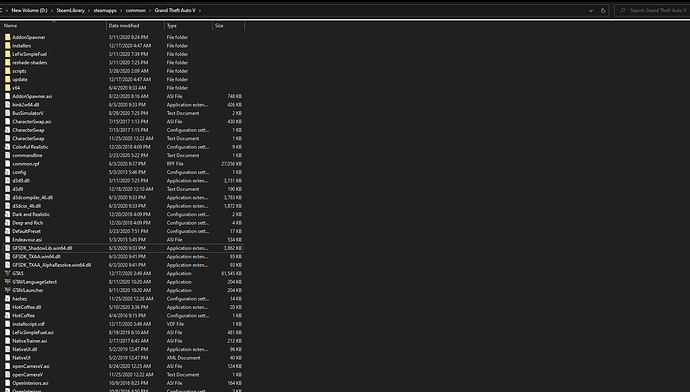This screenshot has height=392, width=690.
Task: Click the installscript.vdf file icon
Action: pyautogui.click(x=7, y=324)
